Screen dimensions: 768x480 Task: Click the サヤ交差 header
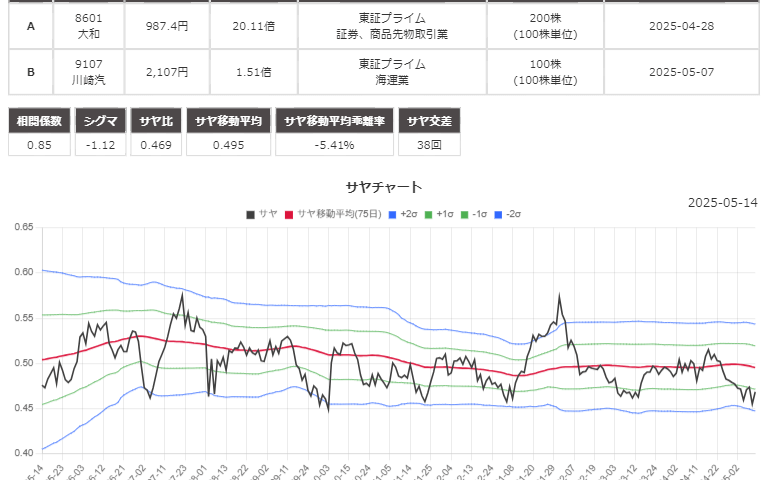point(429,120)
